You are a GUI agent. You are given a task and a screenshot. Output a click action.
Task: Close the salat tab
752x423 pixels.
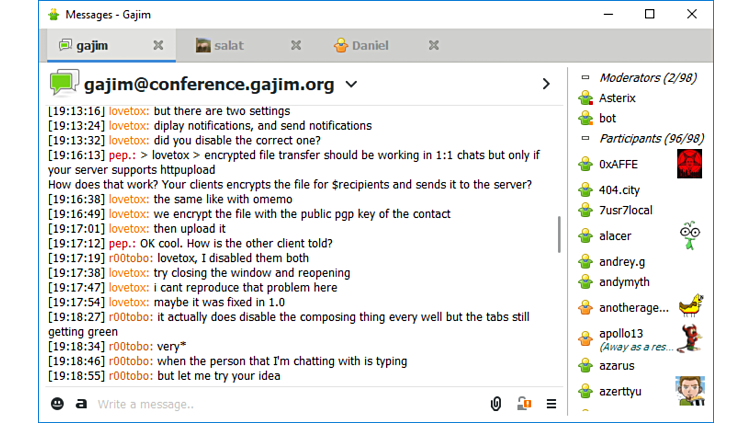pyautogui.click(x=295, y=45)
